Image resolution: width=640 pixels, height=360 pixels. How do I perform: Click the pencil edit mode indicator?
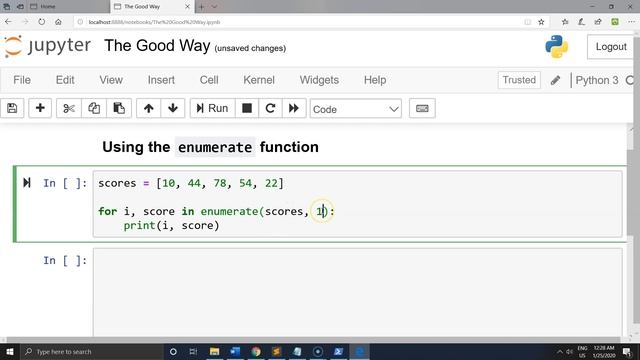[555, 80]
